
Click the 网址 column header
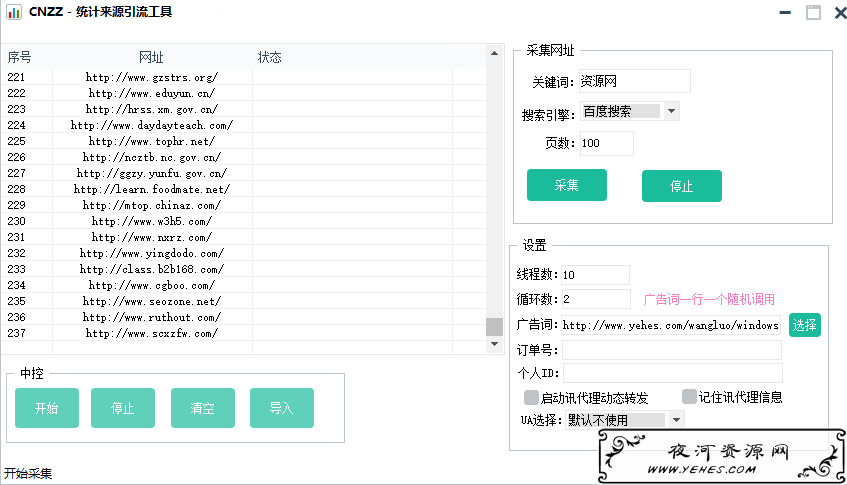click(151, 57)
